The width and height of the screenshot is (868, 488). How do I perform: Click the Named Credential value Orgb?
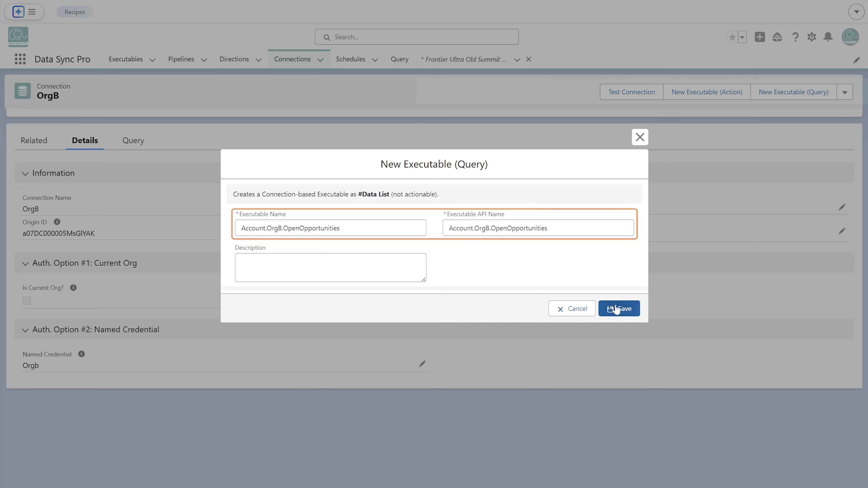(x=31, y=365)
